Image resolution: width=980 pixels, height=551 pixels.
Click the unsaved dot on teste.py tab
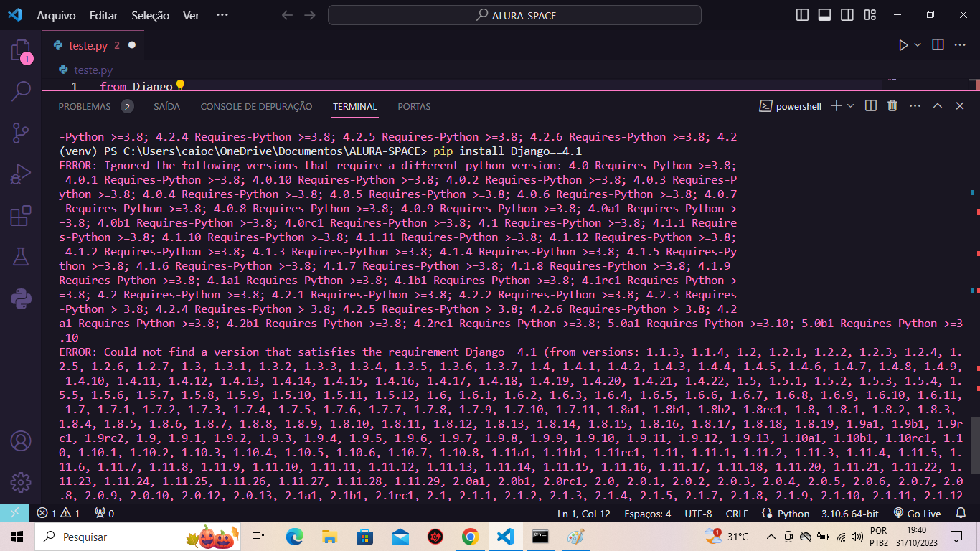(132, 45)
